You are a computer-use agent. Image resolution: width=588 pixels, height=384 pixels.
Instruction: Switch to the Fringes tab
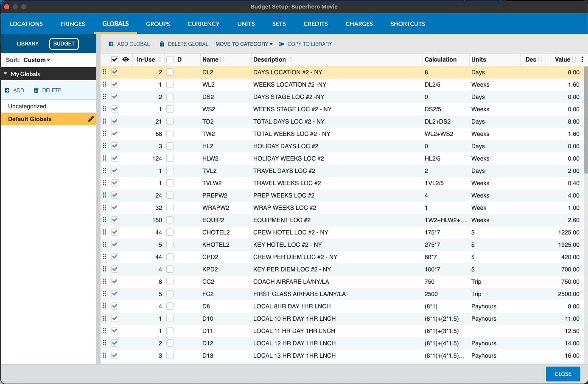click(73, 24)
